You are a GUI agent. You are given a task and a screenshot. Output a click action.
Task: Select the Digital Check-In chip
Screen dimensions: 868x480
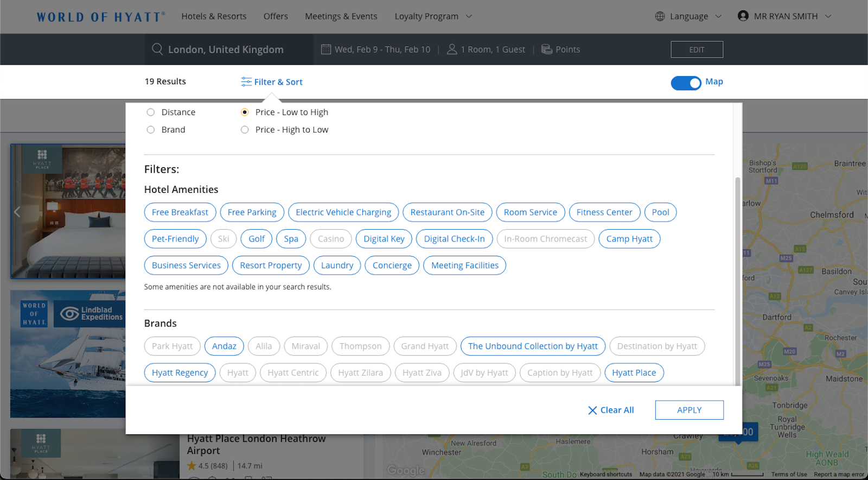click(x=455, y=239)
